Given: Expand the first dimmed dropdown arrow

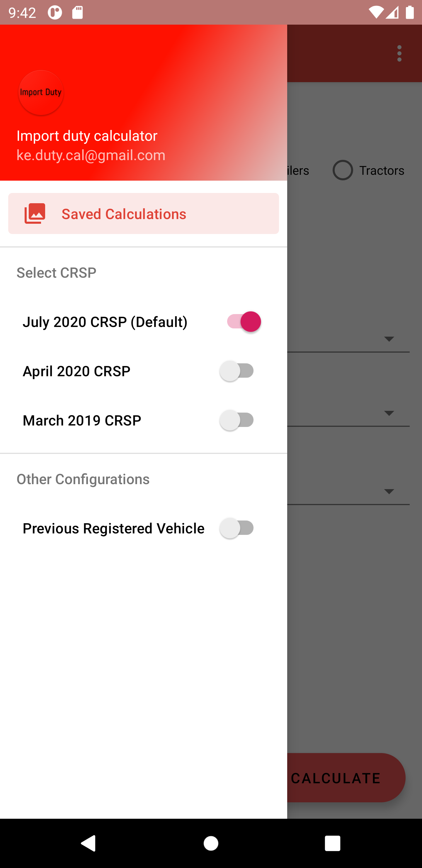Looking at the screenshot, I should [389, 339].
